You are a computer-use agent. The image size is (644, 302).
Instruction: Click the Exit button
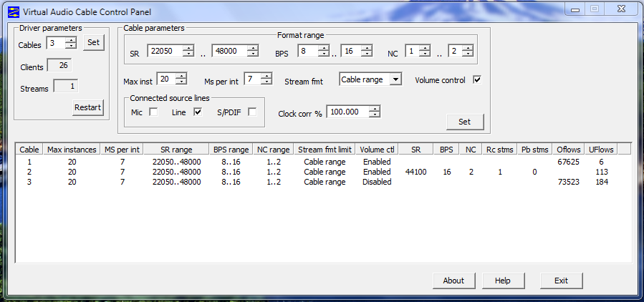click(x=561, y=281)
